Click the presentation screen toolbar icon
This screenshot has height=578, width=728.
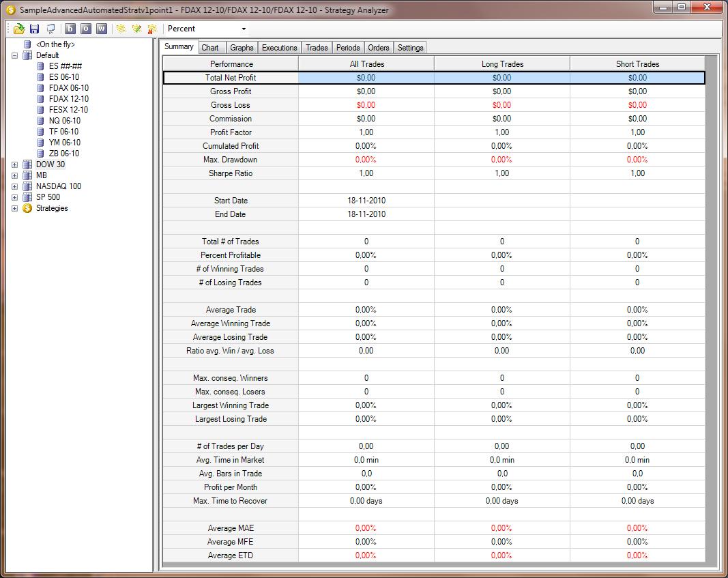(50, 29)
